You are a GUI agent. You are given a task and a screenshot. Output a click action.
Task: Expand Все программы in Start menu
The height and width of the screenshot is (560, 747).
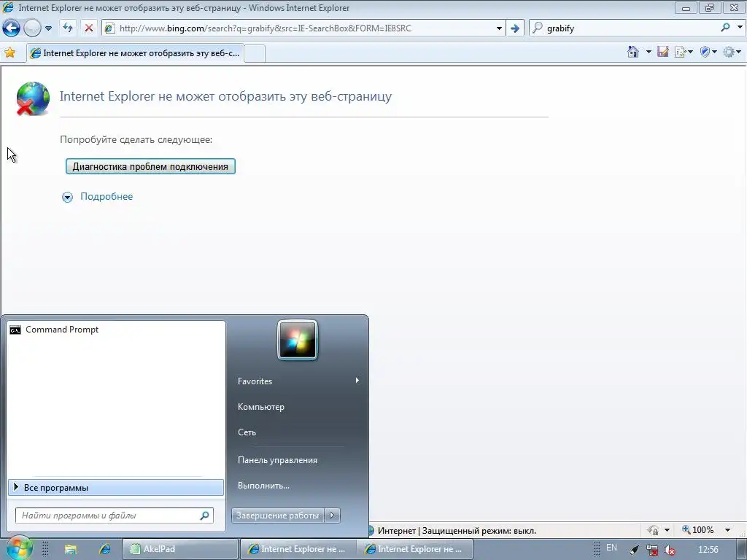[x=116, y=488]
